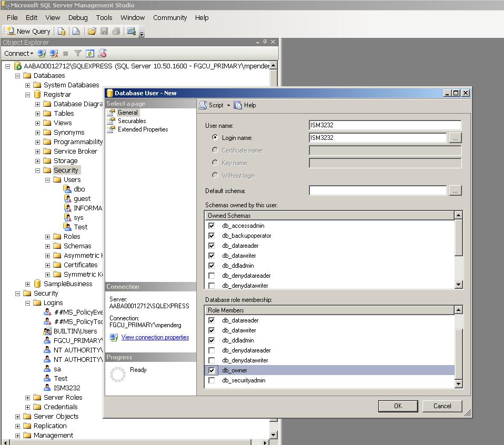Select the General page icon
This screenshot has height=445, width=504.
point(111,113)
